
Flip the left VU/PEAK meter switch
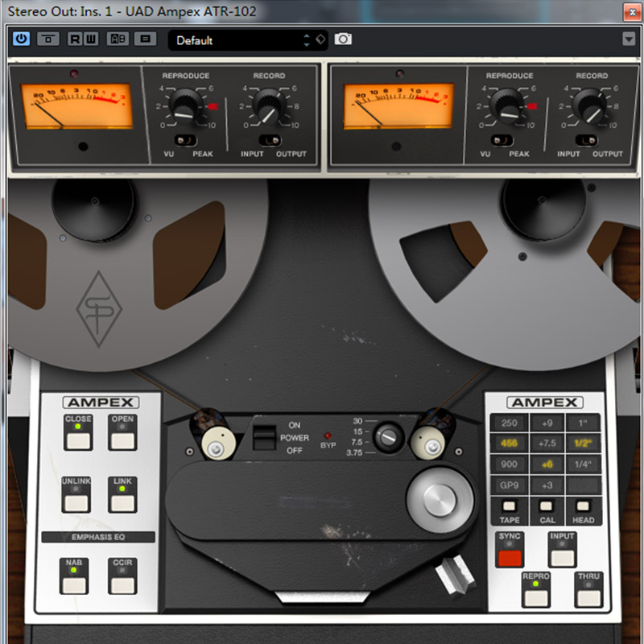(x=185, y=140)
